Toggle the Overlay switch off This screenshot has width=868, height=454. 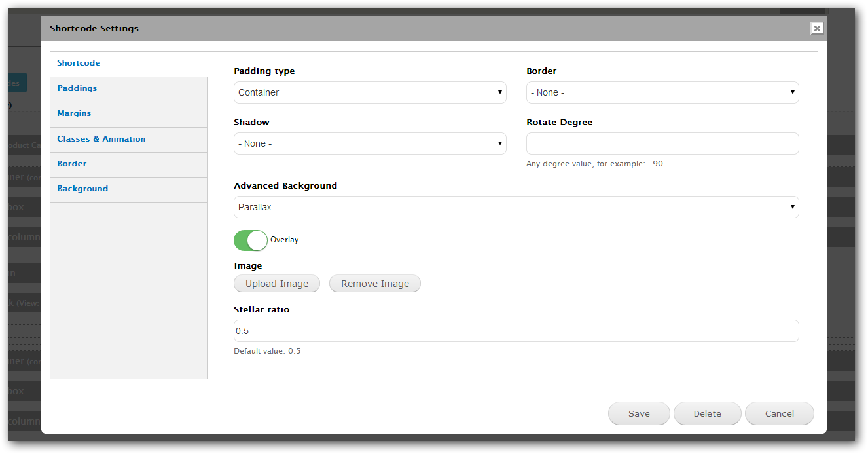[x=251, y=240]
